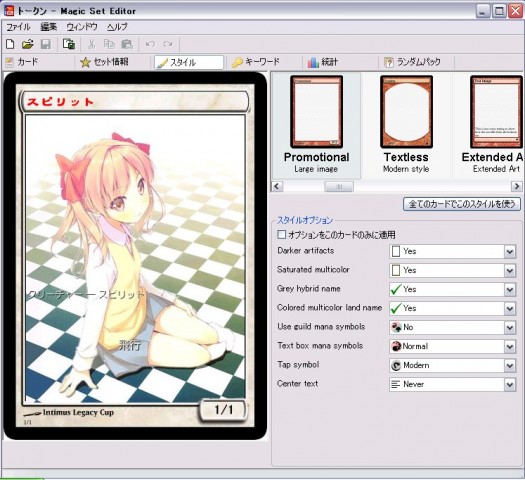
Task: Click the rules text 飛行
Action: 130,345
